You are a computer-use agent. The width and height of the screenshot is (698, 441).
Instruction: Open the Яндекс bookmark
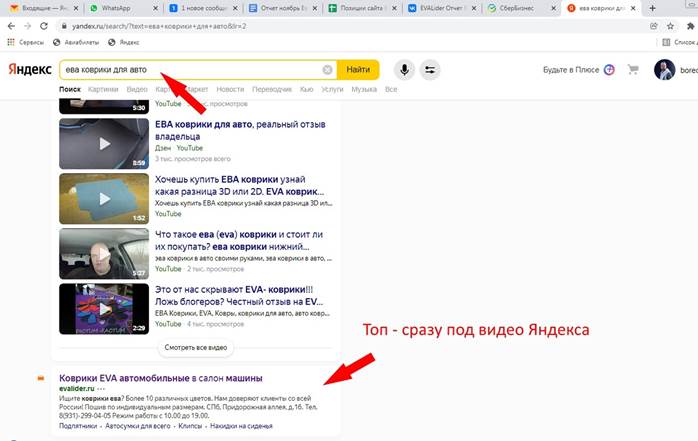(x=124, y=42)
